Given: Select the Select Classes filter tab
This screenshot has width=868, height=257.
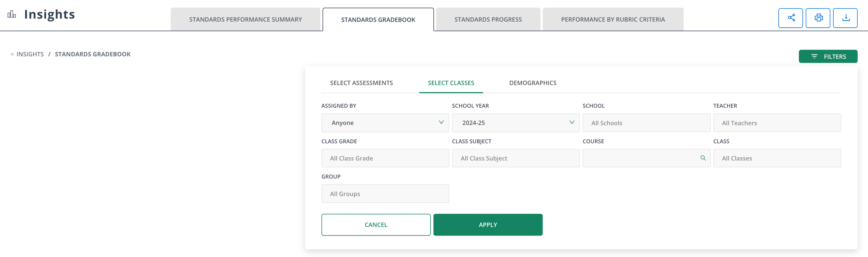Looking at the screenshot, I should (x=451, y=83).
